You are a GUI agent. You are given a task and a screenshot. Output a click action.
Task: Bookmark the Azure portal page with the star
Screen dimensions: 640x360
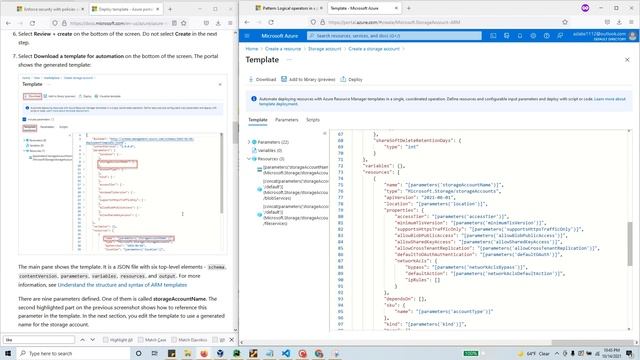(x=565, y=22)
